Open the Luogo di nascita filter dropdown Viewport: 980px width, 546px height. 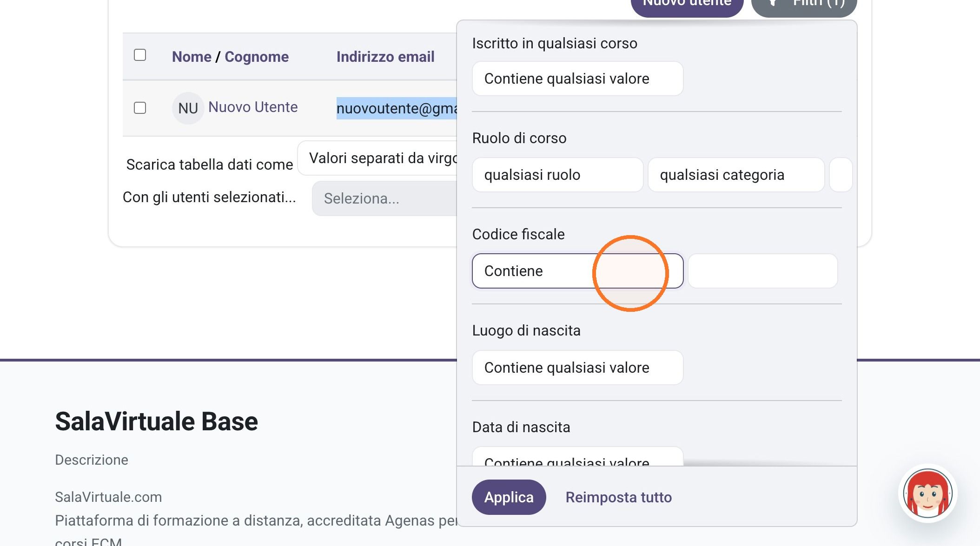click(577, 368)
